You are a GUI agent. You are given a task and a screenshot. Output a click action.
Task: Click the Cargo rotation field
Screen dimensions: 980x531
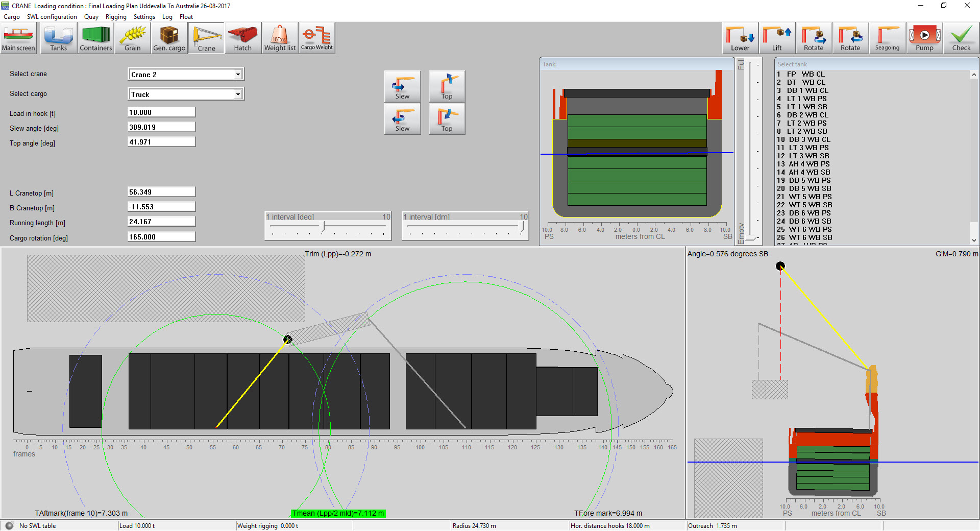pos(161,237)
